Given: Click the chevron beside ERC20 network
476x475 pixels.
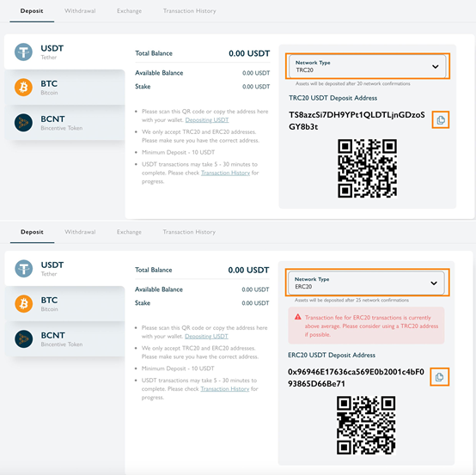Looking at the screenshot, I should pos(434,283).
